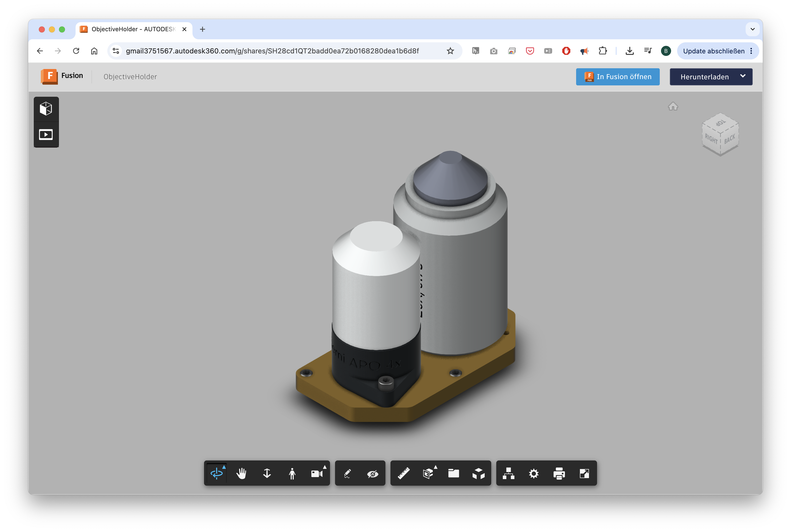
Task: Select the Pan hand tool
Action: 241,473
